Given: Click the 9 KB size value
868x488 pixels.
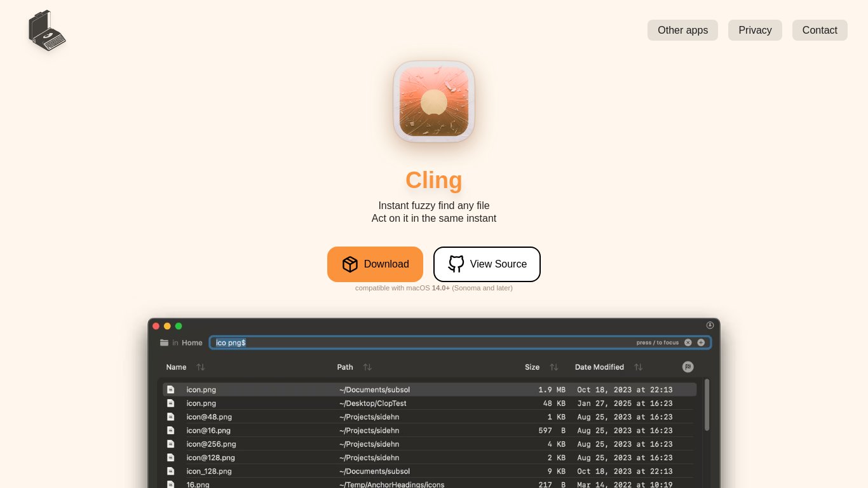Looking at the screenshot, I should pos(557,471).
